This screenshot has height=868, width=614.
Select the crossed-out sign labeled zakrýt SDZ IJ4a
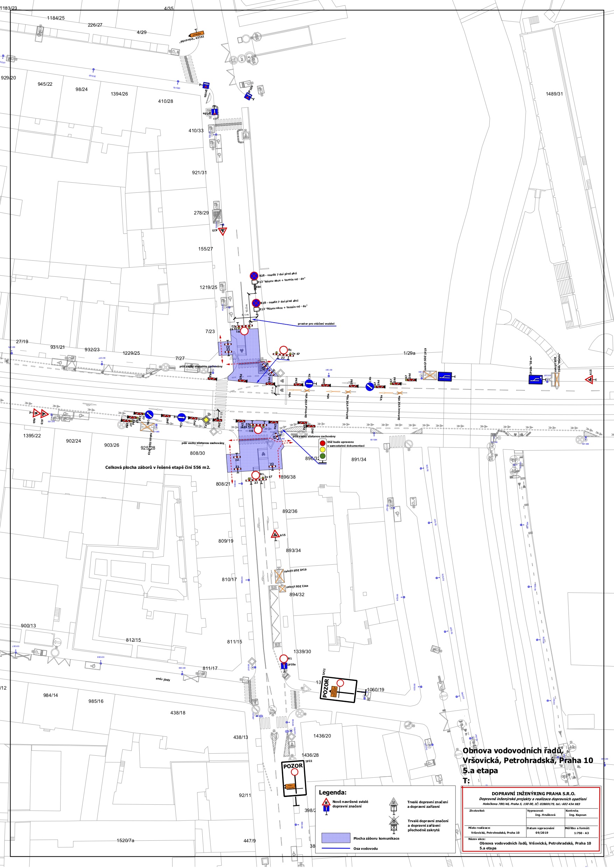click(x=282, y=588)
